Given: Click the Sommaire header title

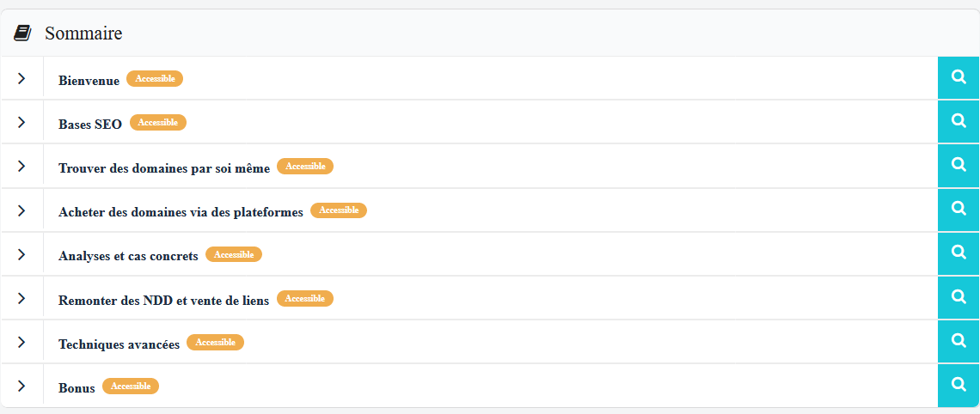Looking at the screenshot, I should (x=83, y=33).
